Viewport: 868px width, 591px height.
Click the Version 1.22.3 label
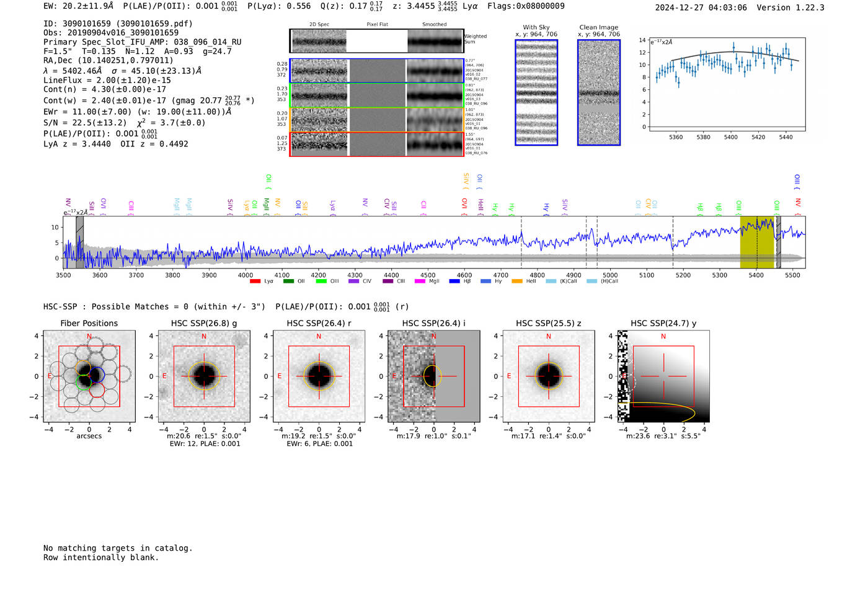[790, 7]
